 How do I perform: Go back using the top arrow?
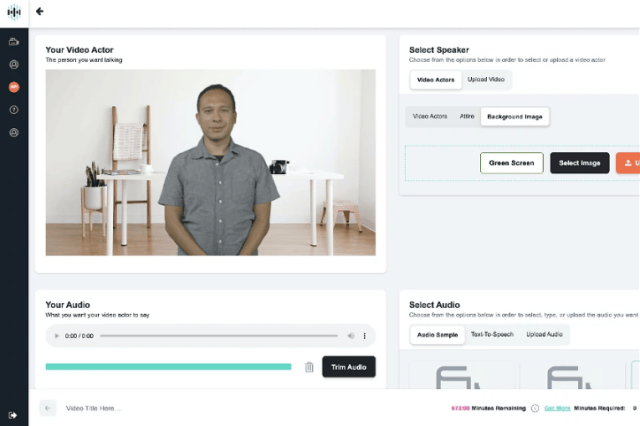point(40,12)
